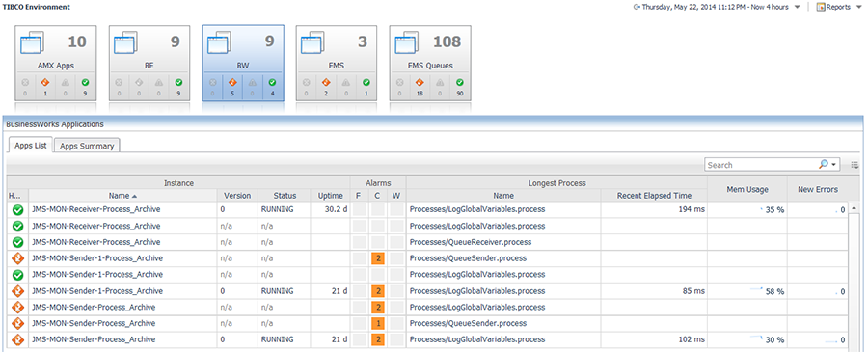868x352 pixels.
Task: Open the table column settings icon
Action: pos(854,164)
